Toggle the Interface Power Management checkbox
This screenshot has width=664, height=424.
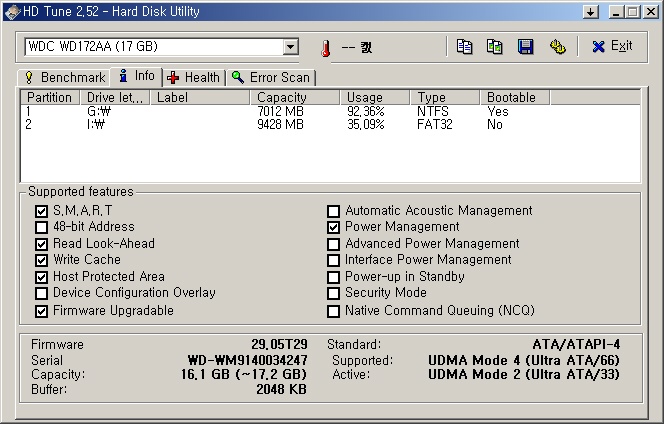333,260
